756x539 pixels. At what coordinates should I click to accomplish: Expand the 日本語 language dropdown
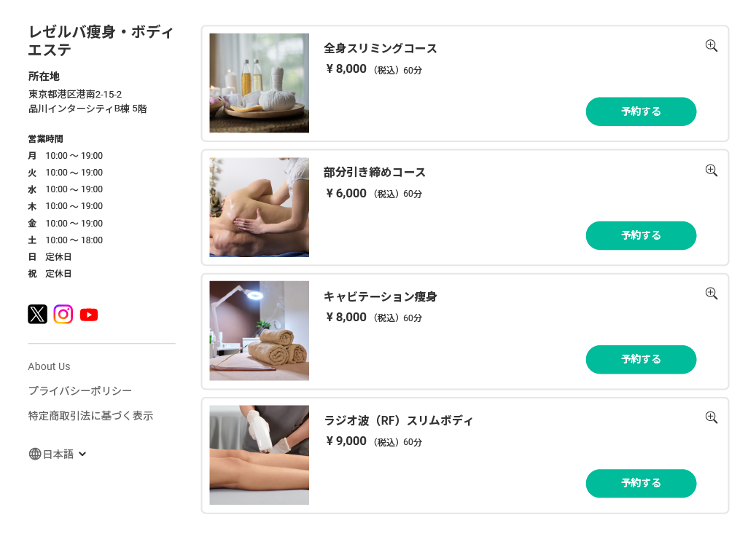(x=82, y=454)
